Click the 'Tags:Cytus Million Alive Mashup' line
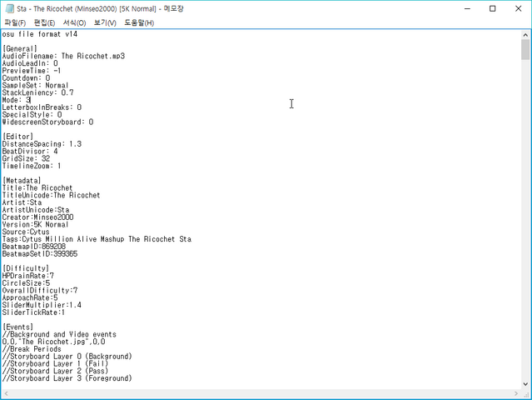 click(97, 239)
